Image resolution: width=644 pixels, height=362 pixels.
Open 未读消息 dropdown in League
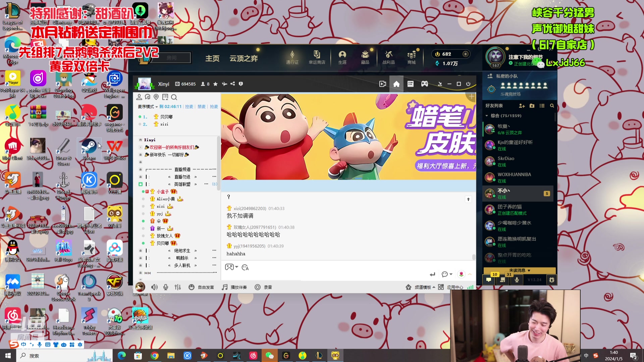(x=520, y=270)
